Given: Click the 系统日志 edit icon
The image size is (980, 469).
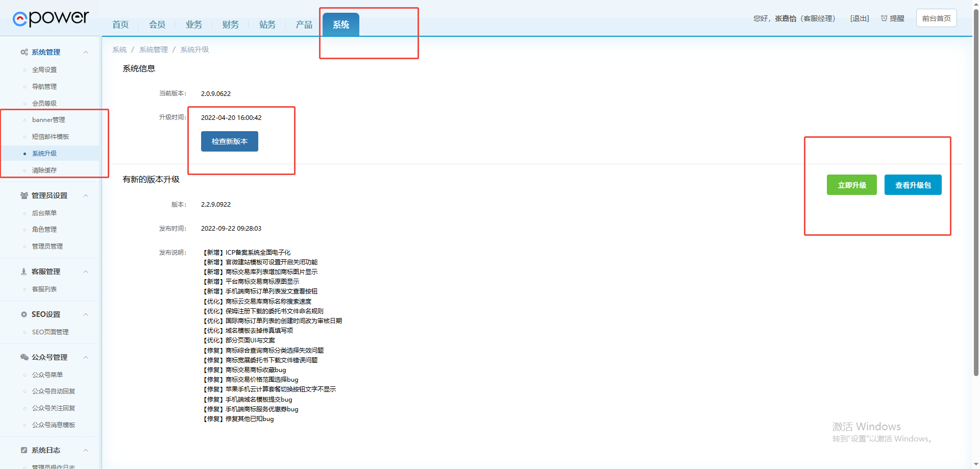Looking at the screenshot, I should 24,450.
